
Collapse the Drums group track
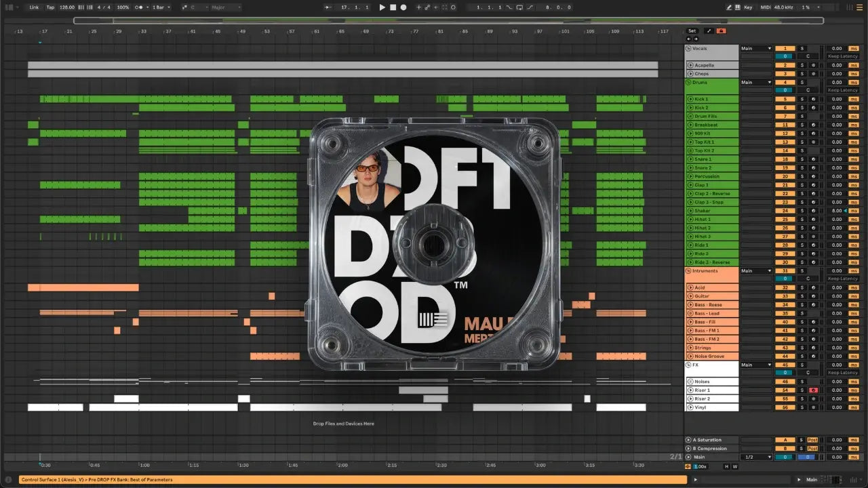(688, 83)
